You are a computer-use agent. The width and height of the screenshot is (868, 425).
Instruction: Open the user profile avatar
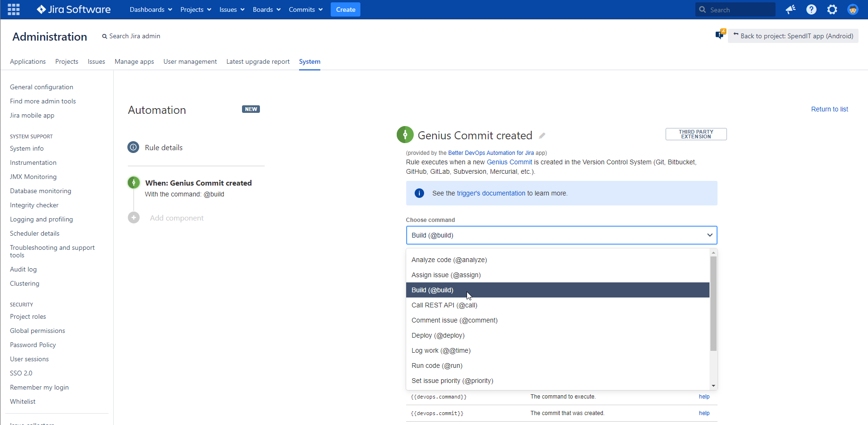point(853,9)
